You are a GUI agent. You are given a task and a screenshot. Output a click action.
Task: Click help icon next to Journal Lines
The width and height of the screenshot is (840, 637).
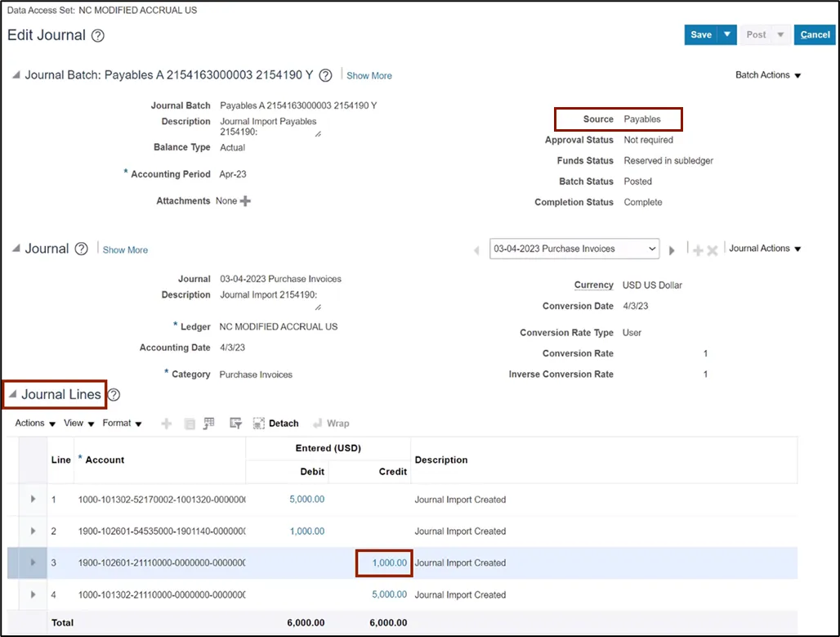pos(114,395)
